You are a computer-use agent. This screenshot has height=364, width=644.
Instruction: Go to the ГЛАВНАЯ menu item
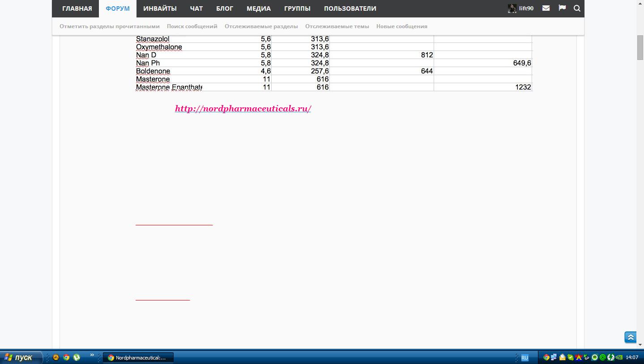(x=77, y=8)
